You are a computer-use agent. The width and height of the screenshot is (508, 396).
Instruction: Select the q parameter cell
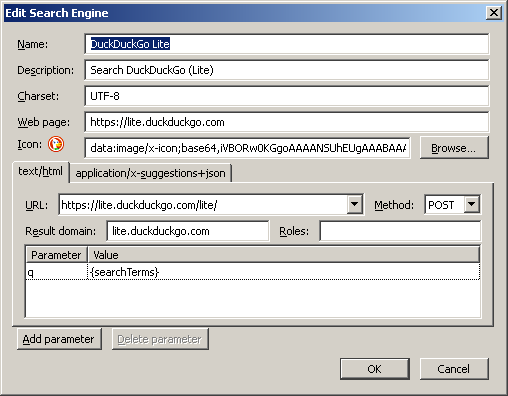point(57,272)
